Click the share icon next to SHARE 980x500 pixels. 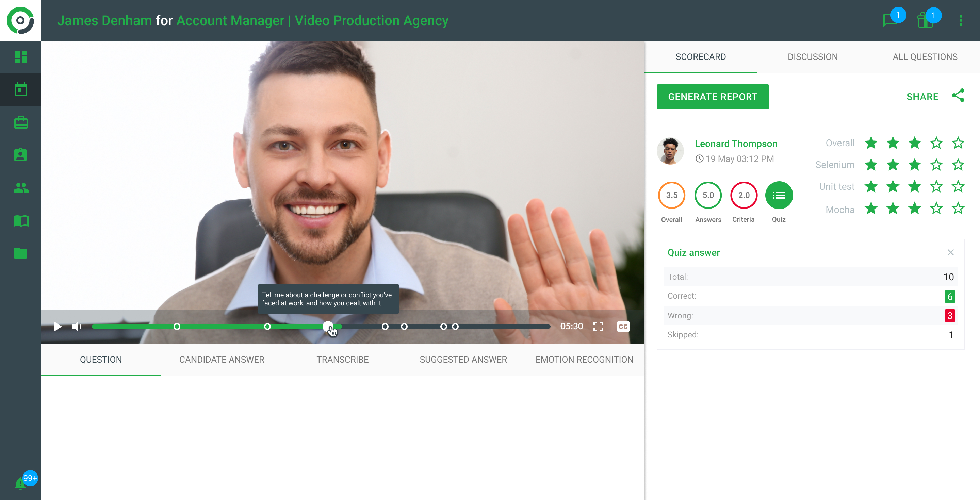[x=958, y=96]
